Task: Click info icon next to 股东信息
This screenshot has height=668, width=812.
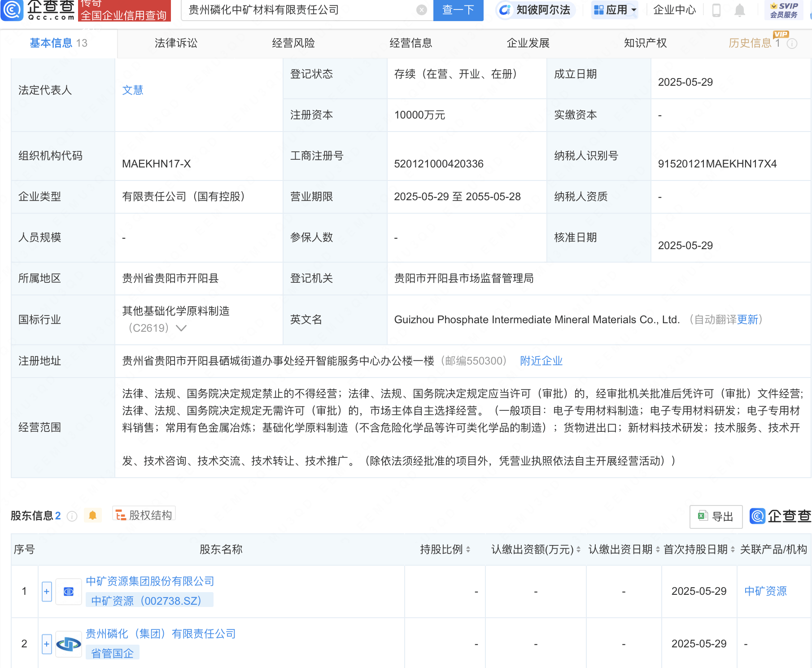Action: (72, 516)
